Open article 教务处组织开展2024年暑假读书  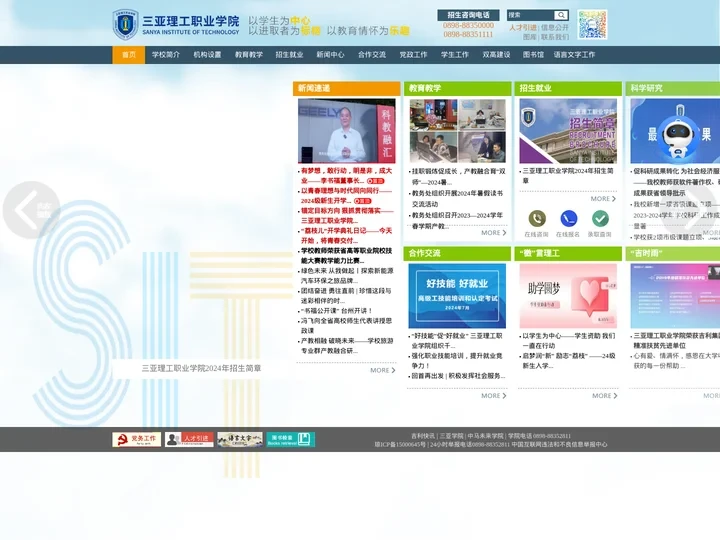point(458,198)
